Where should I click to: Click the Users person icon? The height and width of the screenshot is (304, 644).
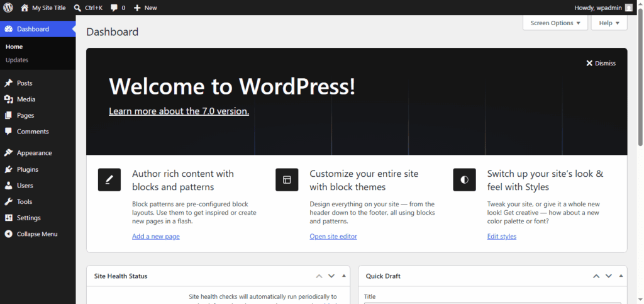(x=9, y=185)
